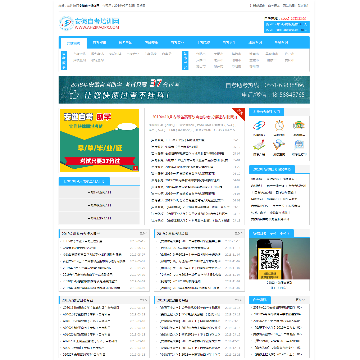The image size is (360, 360).
Task: Open the blue chat bubble shortcut icon
Action: click(x=299, y=145)
